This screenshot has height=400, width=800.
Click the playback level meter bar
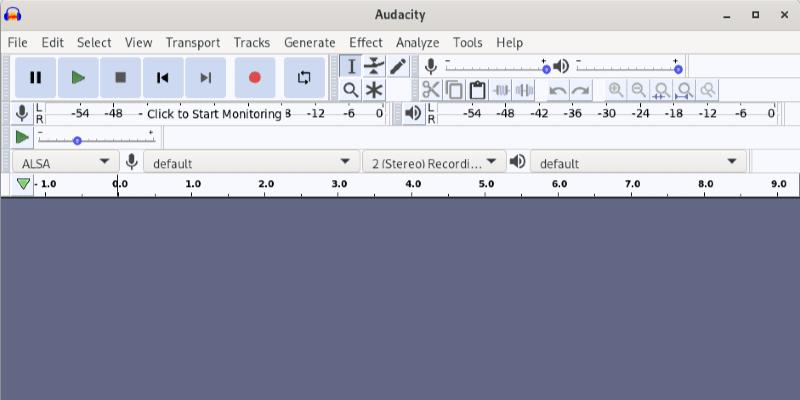pos(607,114)
